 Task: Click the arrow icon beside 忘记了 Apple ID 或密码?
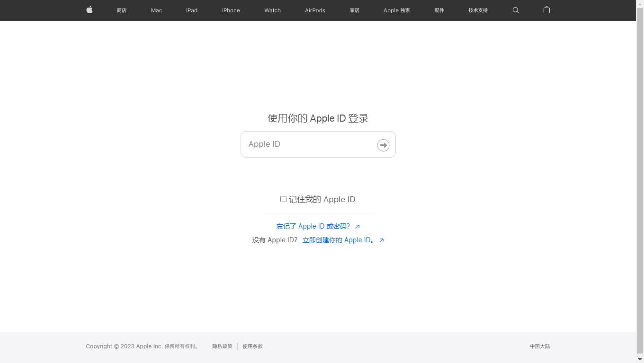point(358,227)
